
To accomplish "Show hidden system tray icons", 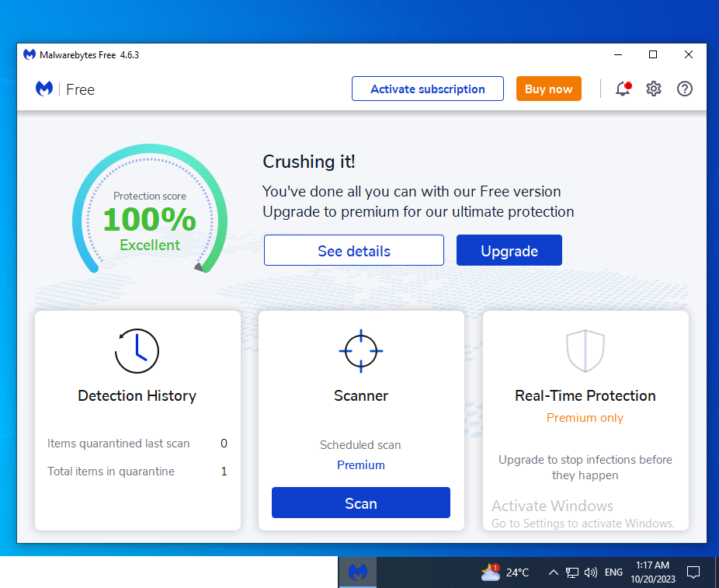I will 554,572.
